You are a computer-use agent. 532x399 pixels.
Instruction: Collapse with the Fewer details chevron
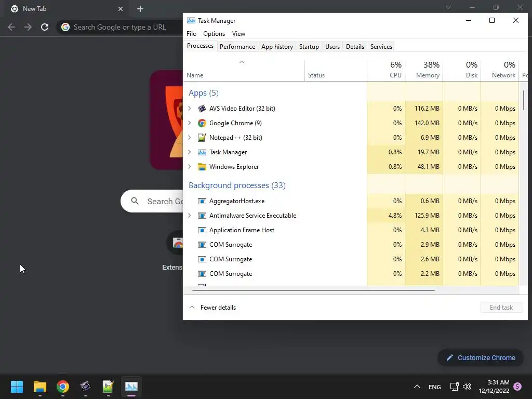pyautogui.click(x=192, y=308)
